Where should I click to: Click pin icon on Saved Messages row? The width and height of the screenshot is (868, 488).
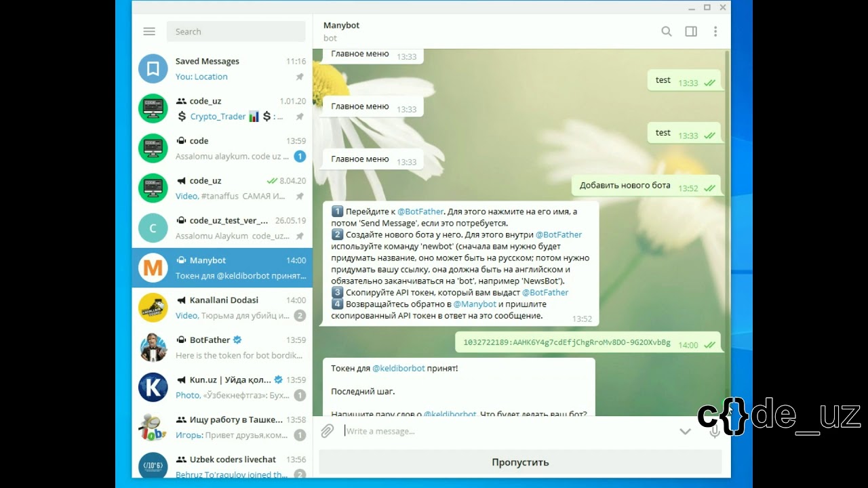300,77
